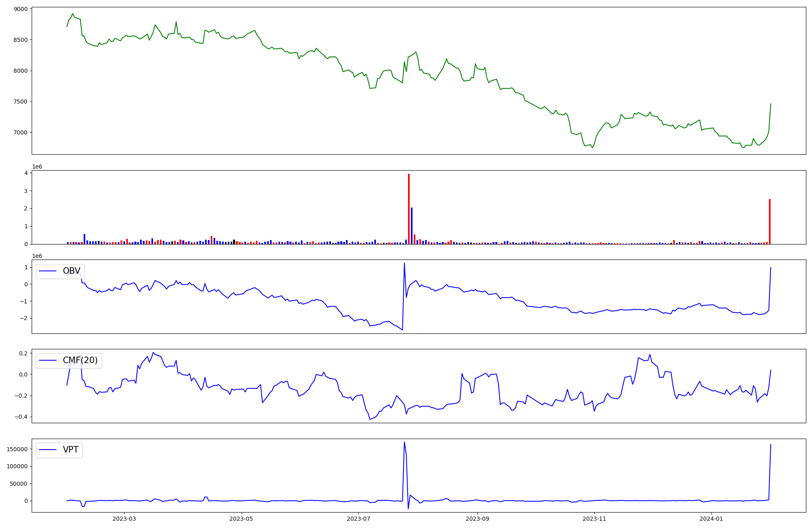812x528 pixels.
Task: Click the 7500 price axis label
Action: coord(21,102)
